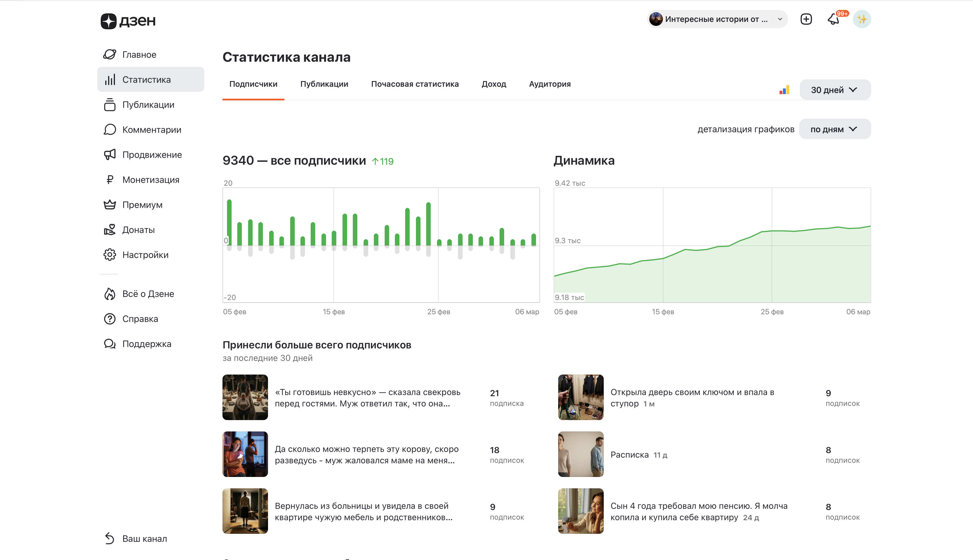
Task: Click the colored bar chart icon
Action: 784,90
